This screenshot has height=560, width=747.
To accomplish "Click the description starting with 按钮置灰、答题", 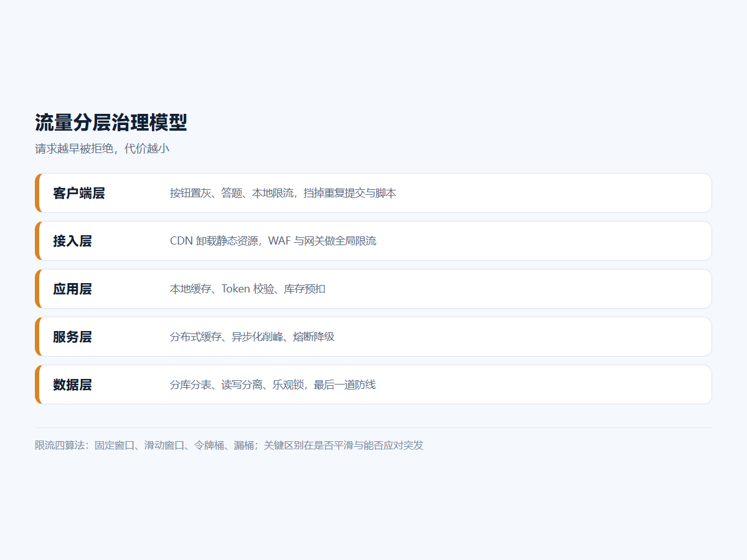I will [x=283, y=193].
